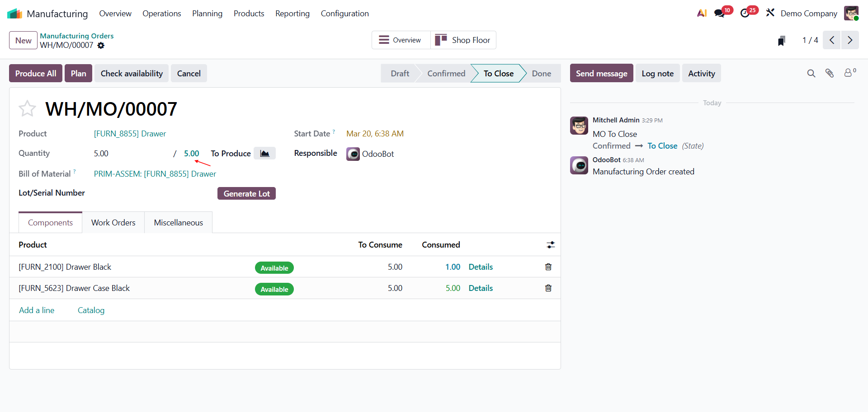The image size is (868, 412).
Task: Search messages with the magnifier icon
Action: [811, 73]
